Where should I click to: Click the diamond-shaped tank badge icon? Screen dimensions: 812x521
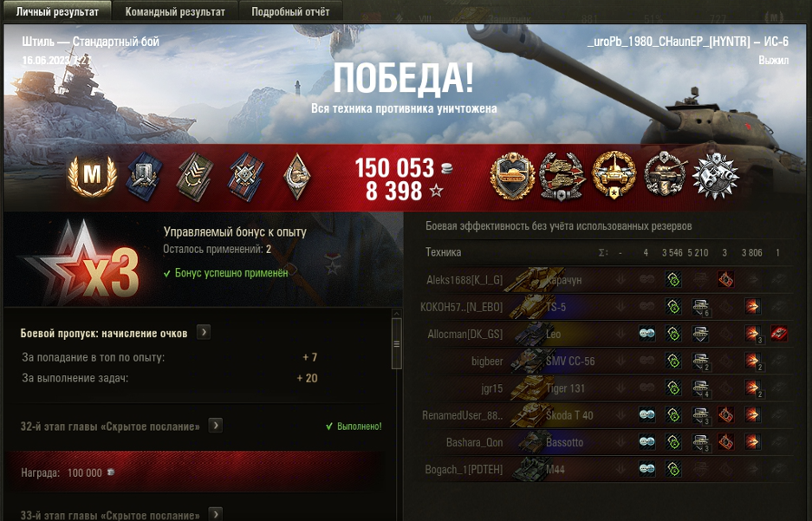(297, 176)
